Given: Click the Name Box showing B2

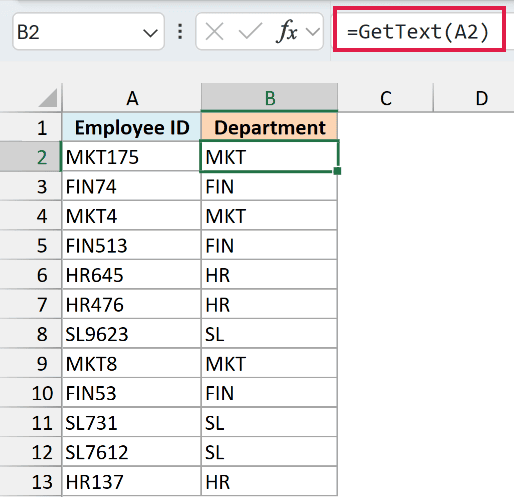Looking at the screenshot, I should [88, 32].
